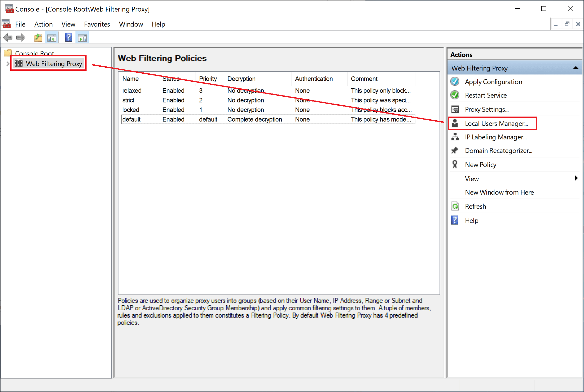Click the Forward arrow toolbar icon

(21, 38)
